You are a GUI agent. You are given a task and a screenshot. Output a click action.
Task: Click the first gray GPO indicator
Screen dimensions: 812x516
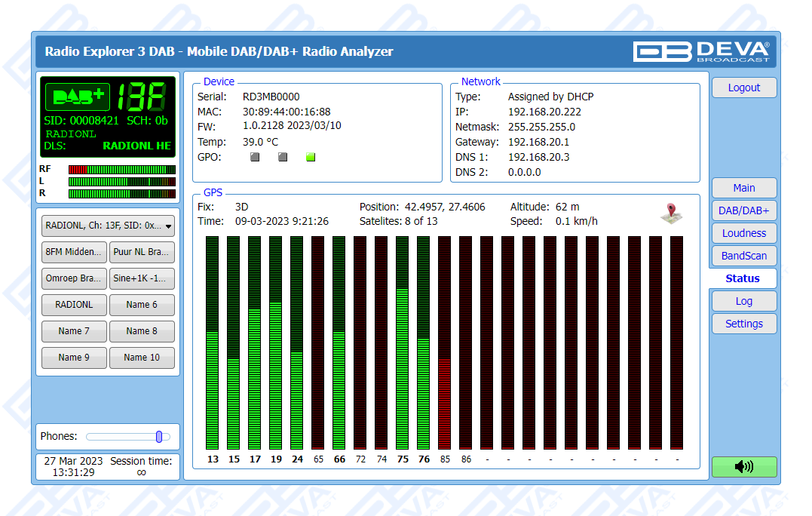pyautogui.click(x=255, y=157)
